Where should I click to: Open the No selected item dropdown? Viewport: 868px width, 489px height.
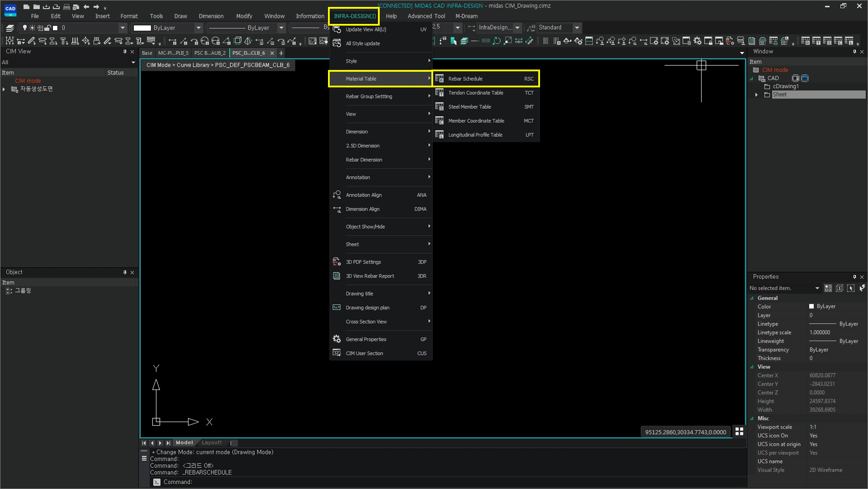(x=817, y=288)
